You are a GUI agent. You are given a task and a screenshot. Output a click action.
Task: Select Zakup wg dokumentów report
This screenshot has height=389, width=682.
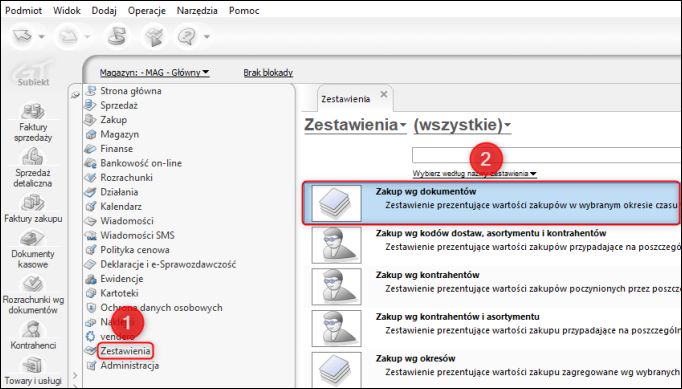(491, 203)
